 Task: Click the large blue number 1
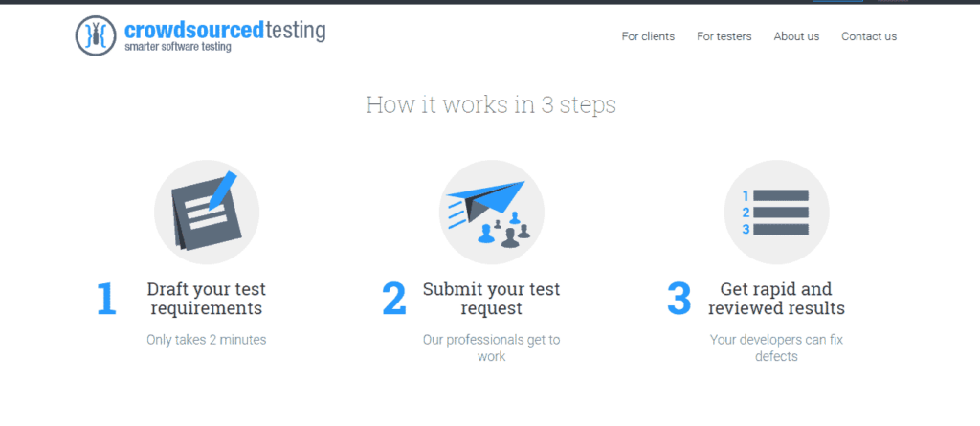point(107,299)
